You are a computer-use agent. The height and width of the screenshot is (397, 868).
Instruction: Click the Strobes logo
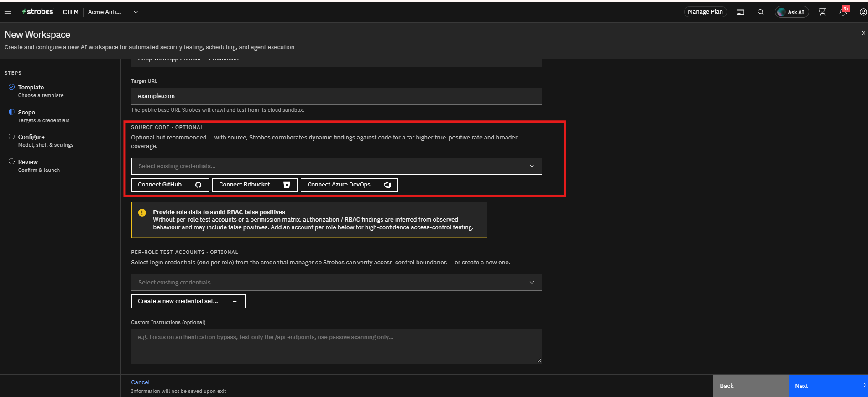tap(38, 12)
